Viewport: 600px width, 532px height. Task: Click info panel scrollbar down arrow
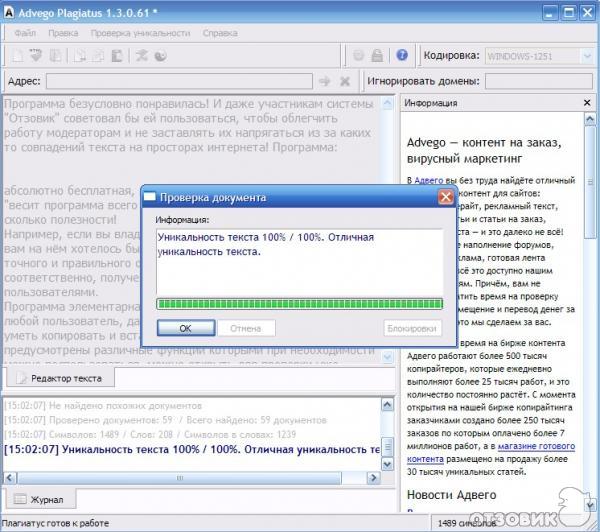point(590,504)
